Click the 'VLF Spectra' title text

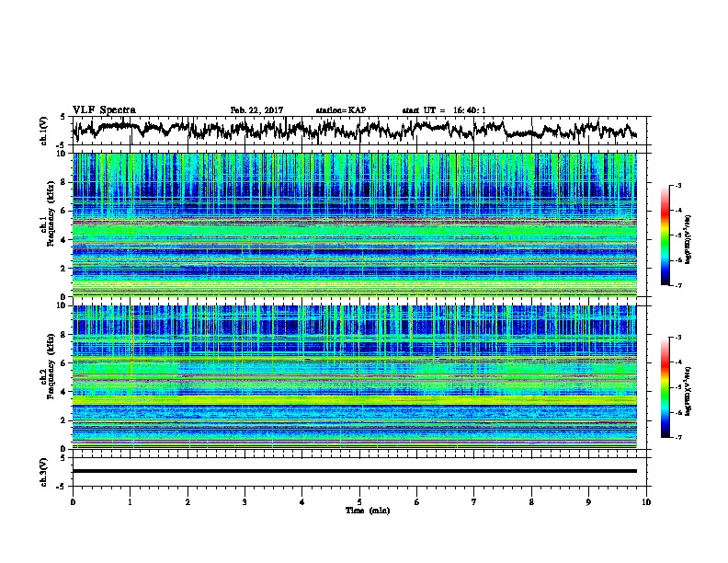tap(104, 110)
